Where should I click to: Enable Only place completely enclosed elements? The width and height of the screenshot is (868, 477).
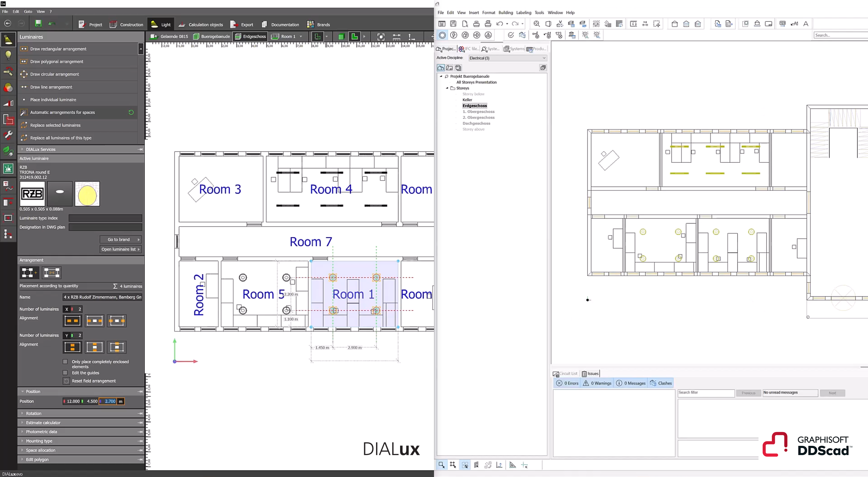click(x=65, y=362)
